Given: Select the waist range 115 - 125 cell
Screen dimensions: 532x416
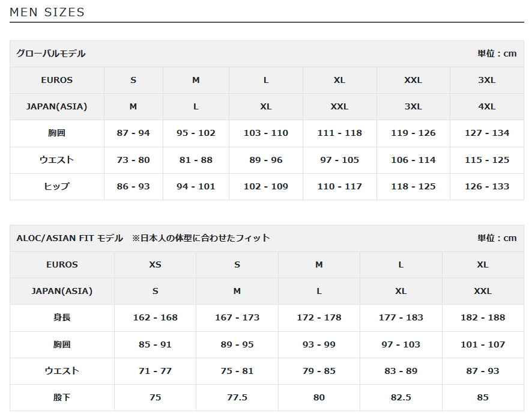Looking at the screenshot, I should point(486,160).
